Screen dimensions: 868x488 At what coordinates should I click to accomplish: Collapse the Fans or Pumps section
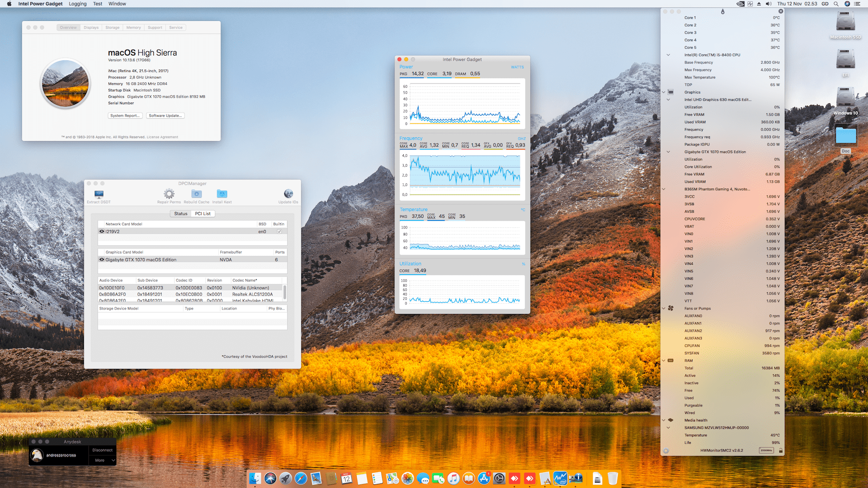point(663,308)
